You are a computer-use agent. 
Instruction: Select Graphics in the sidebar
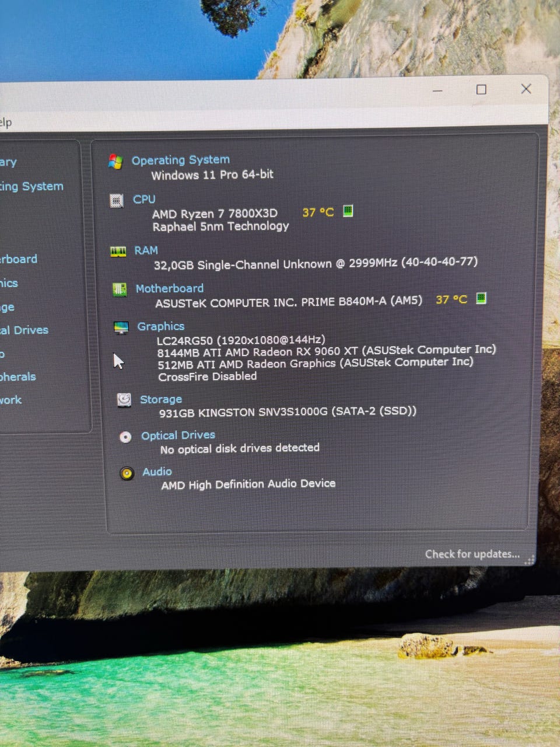point(9,284)
